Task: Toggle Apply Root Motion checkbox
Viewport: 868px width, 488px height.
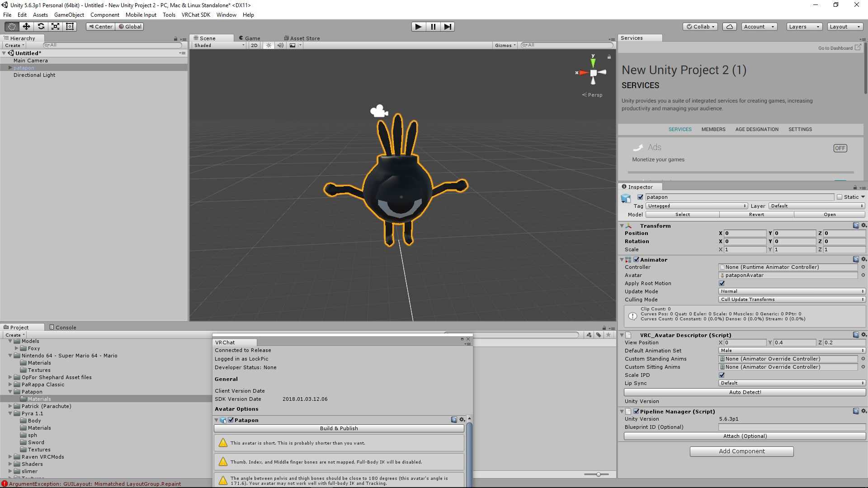Action: tap(722, 283)
